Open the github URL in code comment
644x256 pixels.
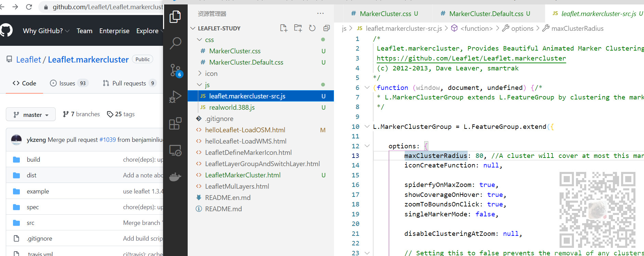tap(471, 58)
